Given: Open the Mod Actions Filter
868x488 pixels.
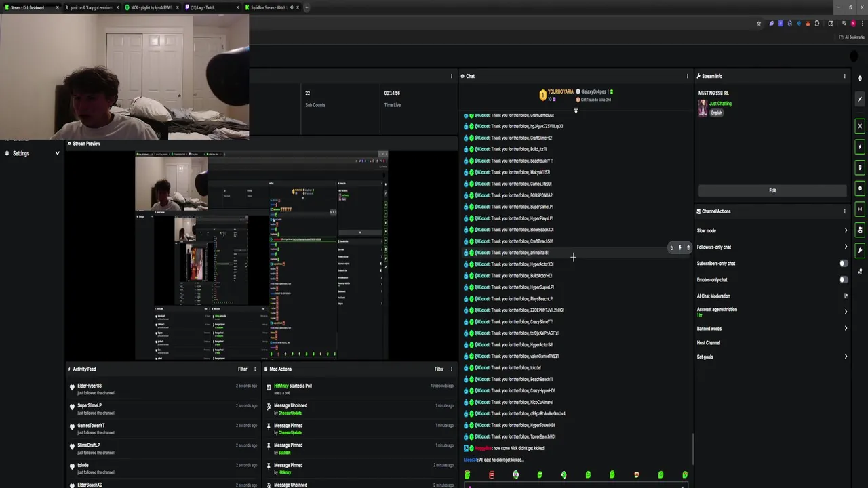Looking at the screenshot, I should pyautogui.click(x=439, y=369).
